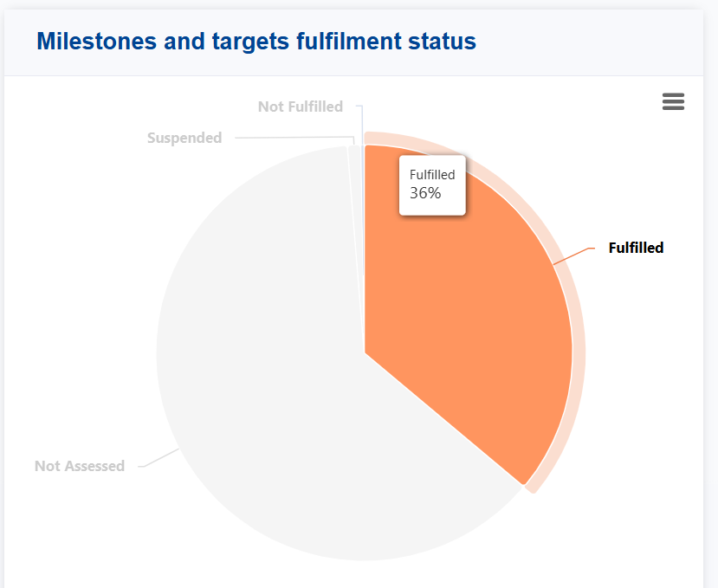Click the bold Fulfilled data label

[x=636, y=248]
